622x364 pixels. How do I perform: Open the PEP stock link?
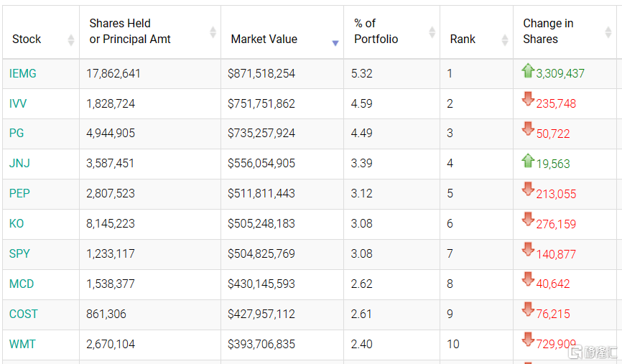coord(19,194)
